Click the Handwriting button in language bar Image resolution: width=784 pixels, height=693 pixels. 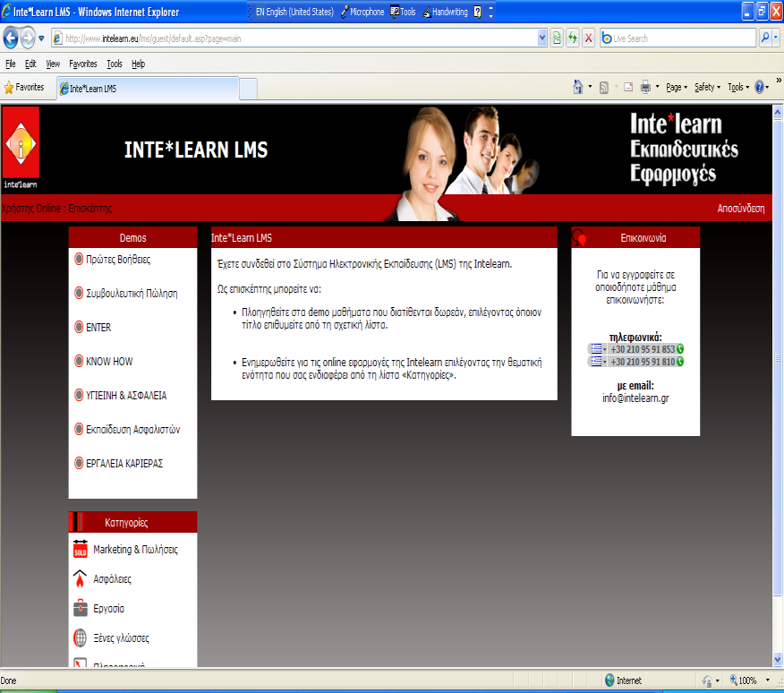tap(446, 12)
